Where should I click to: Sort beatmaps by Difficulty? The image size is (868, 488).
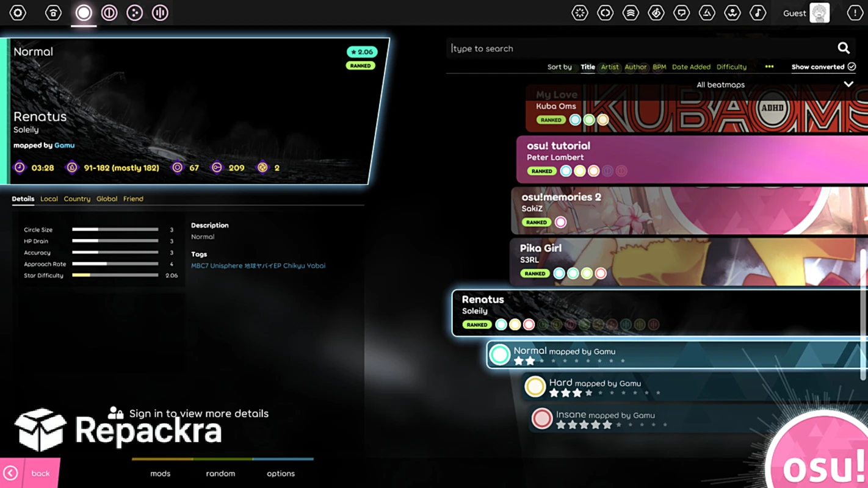click(731, 67)
